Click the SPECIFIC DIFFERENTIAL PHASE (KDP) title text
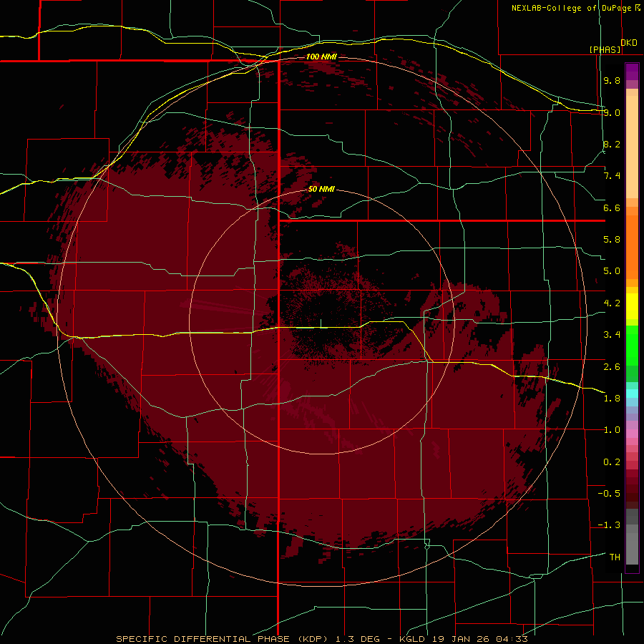This screenshot has width=644, height=644. point(223,639)
